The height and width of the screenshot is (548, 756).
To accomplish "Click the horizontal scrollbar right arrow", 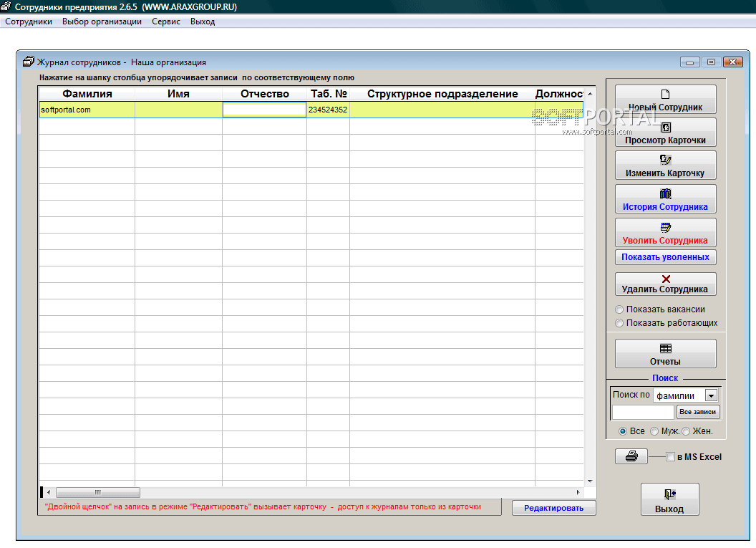I will click(578, 493).
